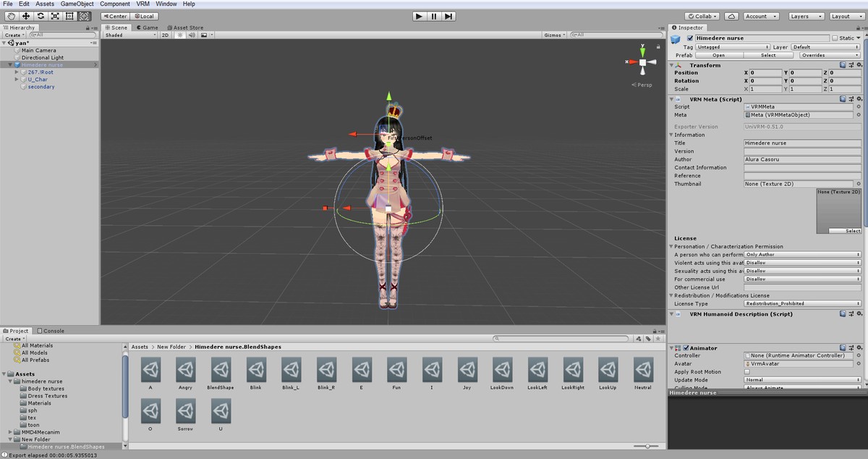The width and height of the screenshot is (868, 459).
Task: Enable Apply Root Motion checkbox
Action: [x=747, y=372]
